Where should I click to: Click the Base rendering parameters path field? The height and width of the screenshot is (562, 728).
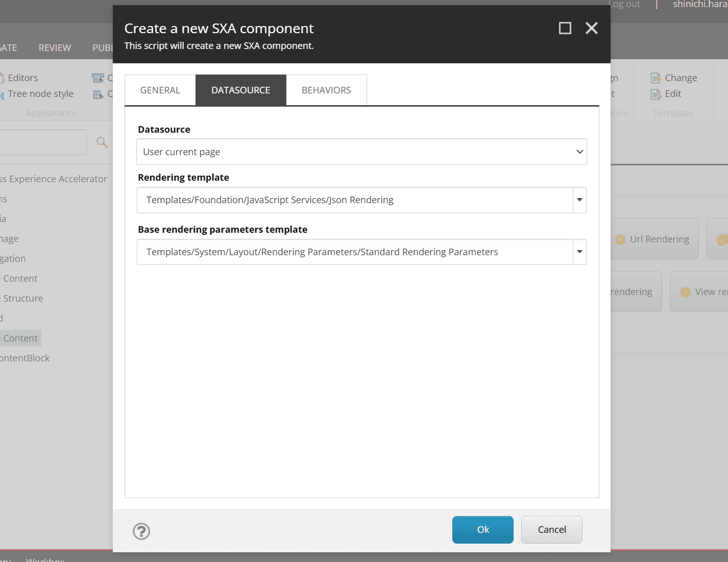[355, 252]
